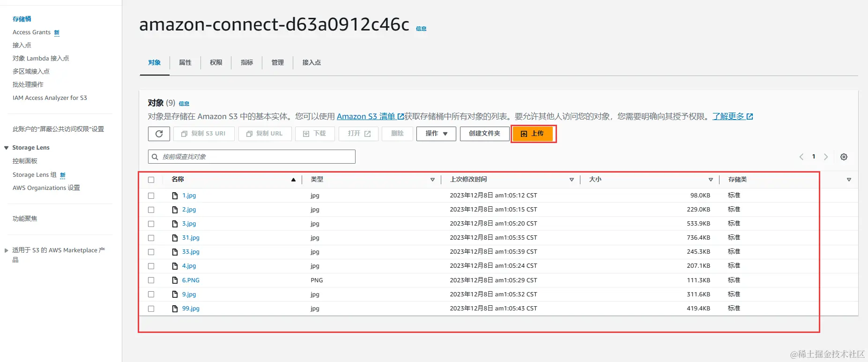Switch to the 属性 tab

(185, 62)
